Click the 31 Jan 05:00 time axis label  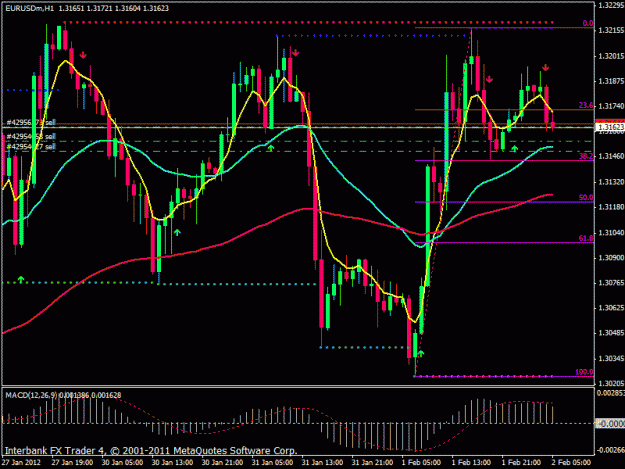click(x=273, y=463)
